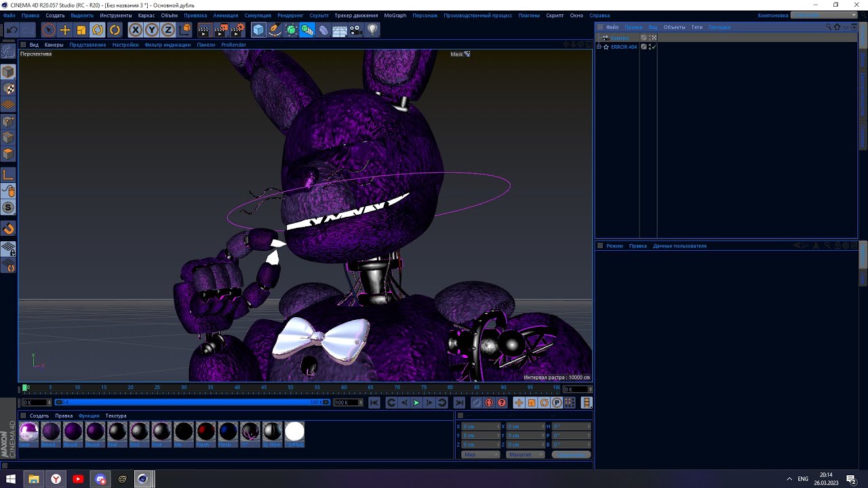Select the blue Flesh material sphere

pyautogui.click(x=228, y=432)
